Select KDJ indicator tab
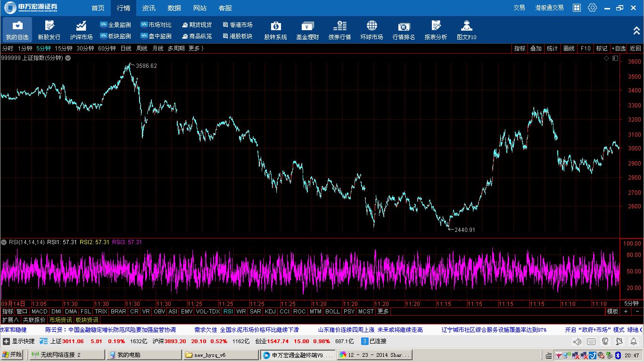 (270, 312)
